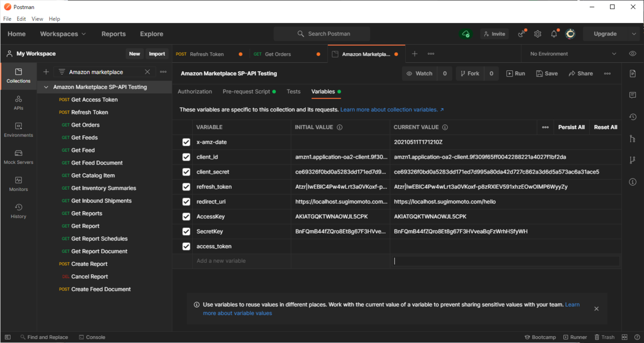Viewport: 644px width, 343px height.
Task: Click the Persist All button
Action: [x=571, y=127]
